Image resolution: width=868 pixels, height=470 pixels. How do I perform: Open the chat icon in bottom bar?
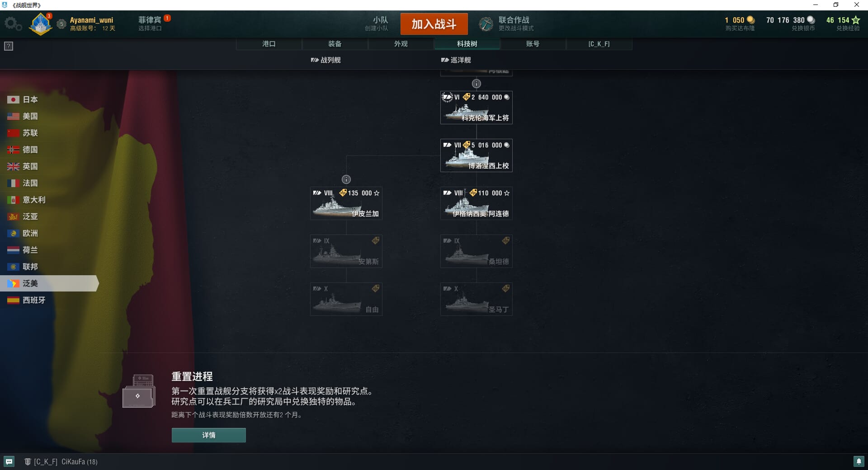9,461
